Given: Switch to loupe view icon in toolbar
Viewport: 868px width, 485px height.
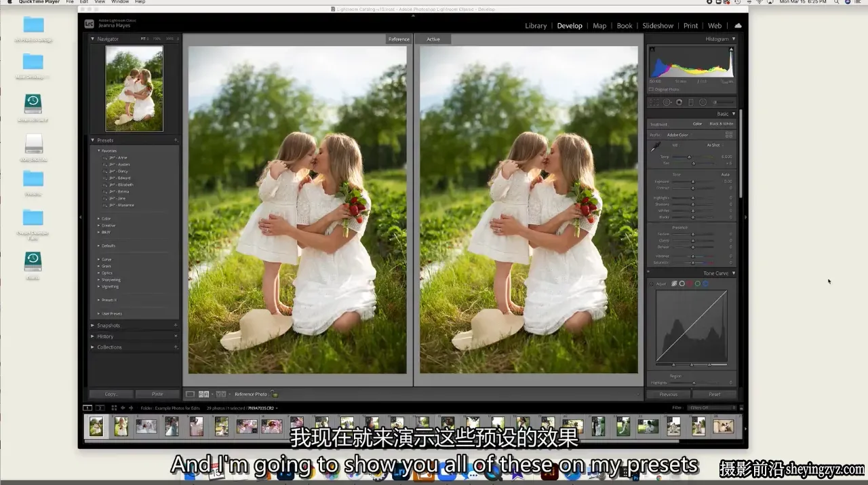Looking at the screenshot, I should pos(191,394).
